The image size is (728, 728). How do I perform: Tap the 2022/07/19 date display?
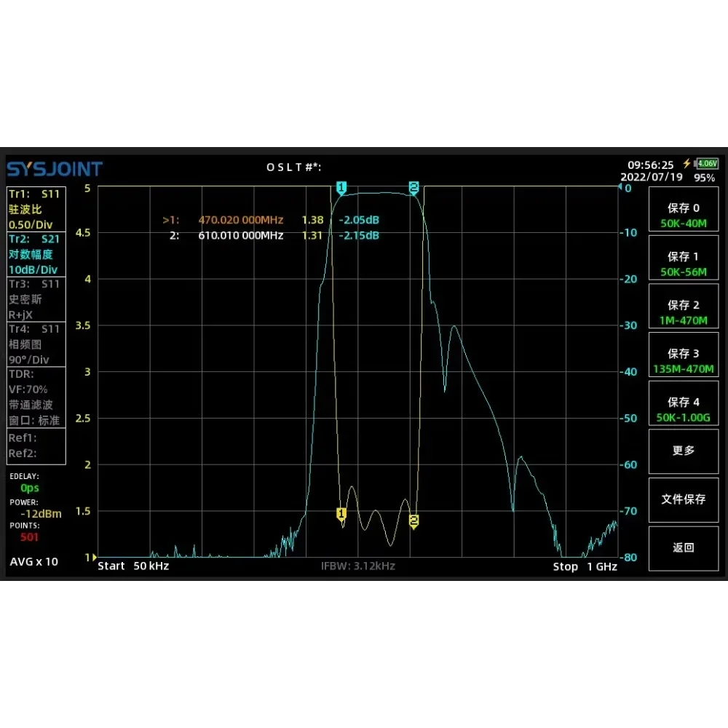tap(652, 177)
